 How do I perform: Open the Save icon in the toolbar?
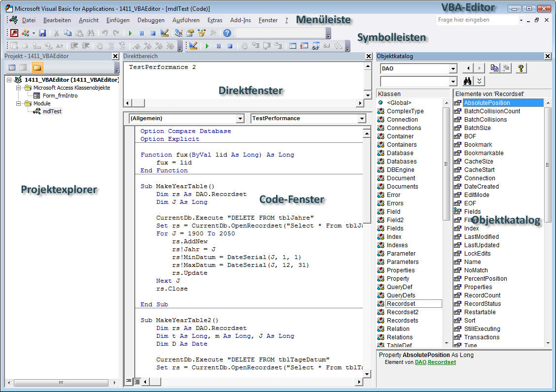(x=43, y=33)
